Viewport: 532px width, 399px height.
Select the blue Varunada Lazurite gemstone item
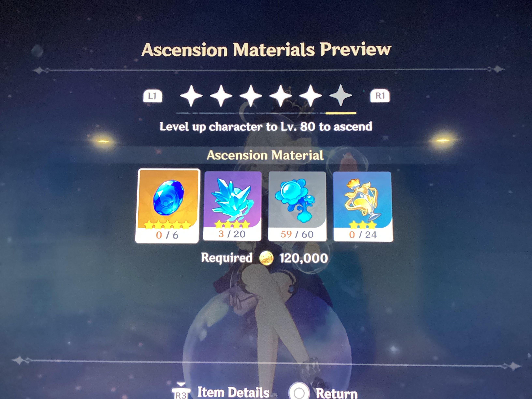(168, 206)
